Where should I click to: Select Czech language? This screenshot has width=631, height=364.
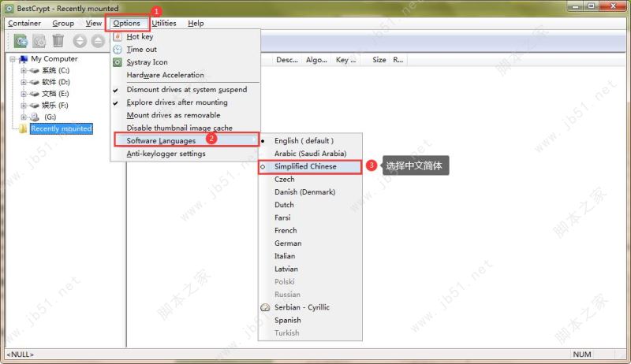click(310, 179)
